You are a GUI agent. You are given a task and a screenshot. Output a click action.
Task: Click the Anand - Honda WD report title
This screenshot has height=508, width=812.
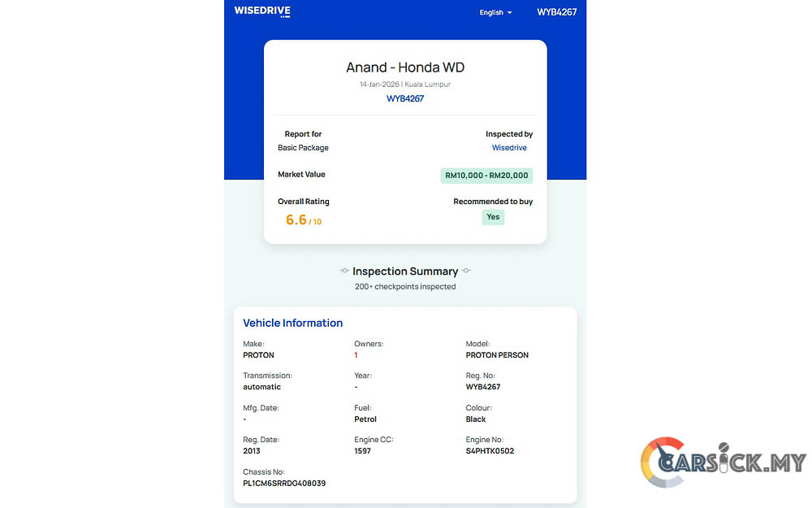405,67
